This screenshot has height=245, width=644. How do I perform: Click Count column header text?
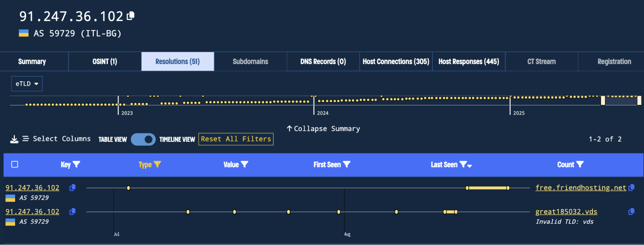pyautogui.click(x=565, y=165)
